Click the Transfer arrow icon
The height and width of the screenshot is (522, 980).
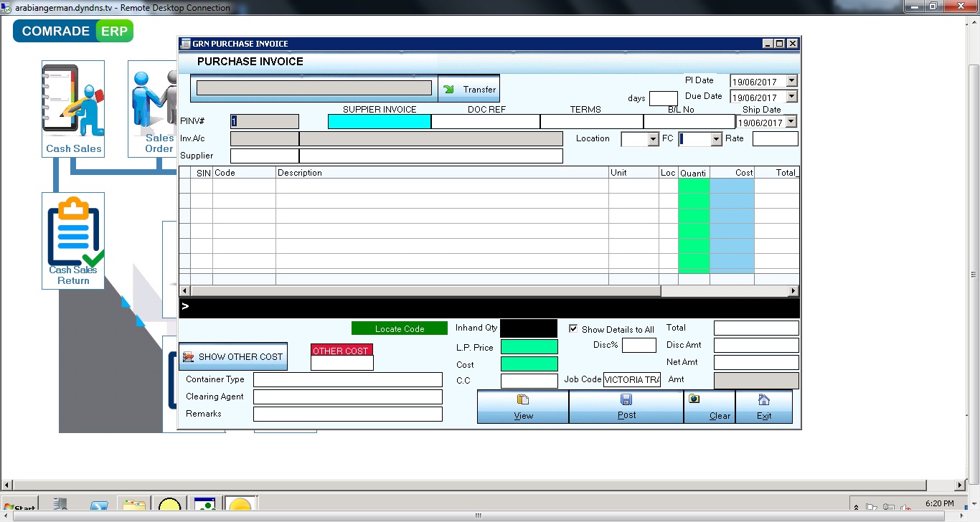click(448, 89)
